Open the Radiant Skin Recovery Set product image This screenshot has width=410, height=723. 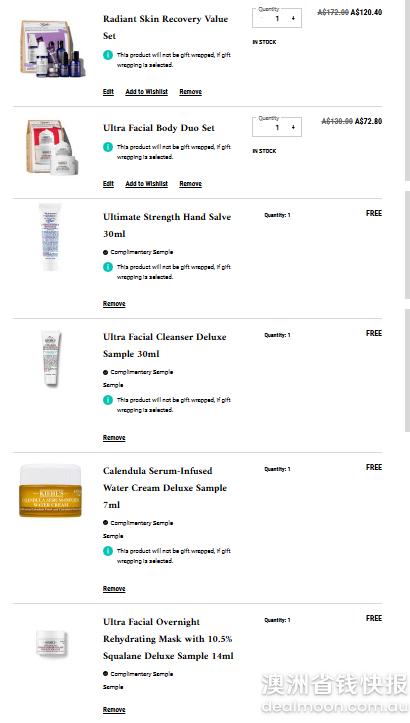coord(52,48)
